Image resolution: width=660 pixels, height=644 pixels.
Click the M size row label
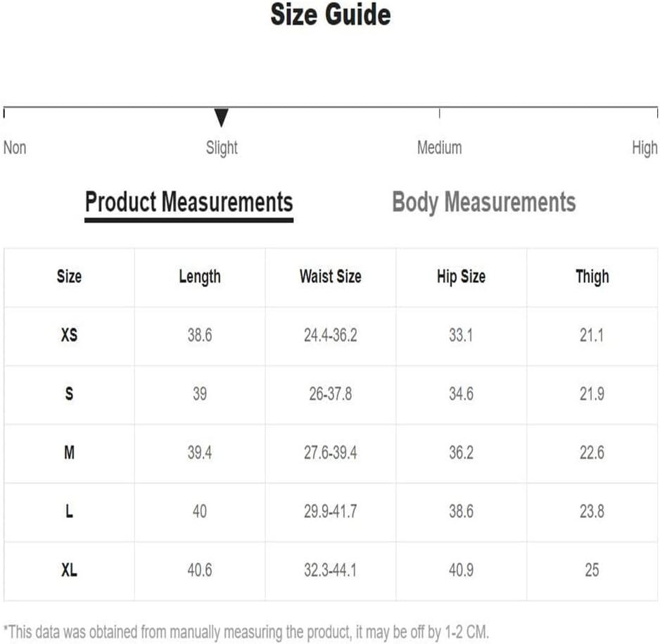coord(69,453)
